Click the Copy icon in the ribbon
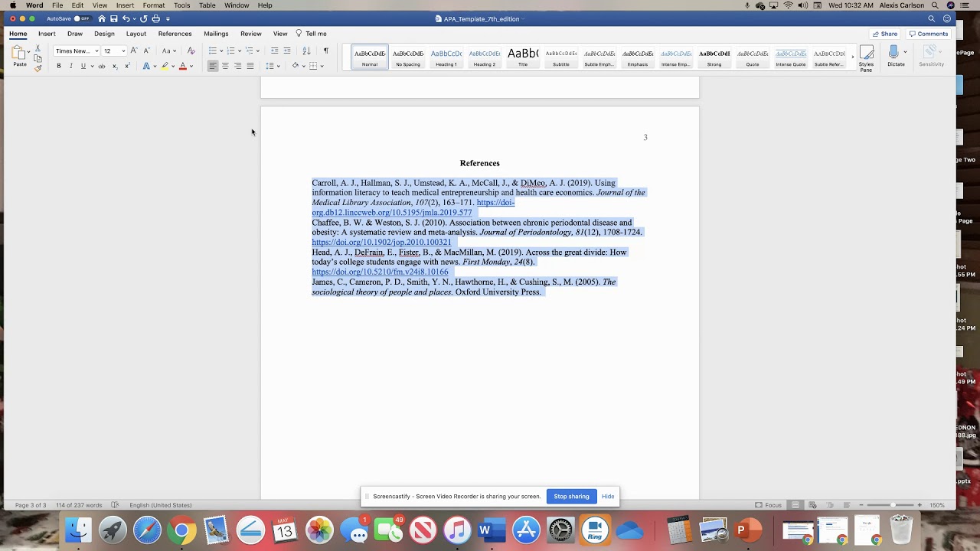 point(38,58)
